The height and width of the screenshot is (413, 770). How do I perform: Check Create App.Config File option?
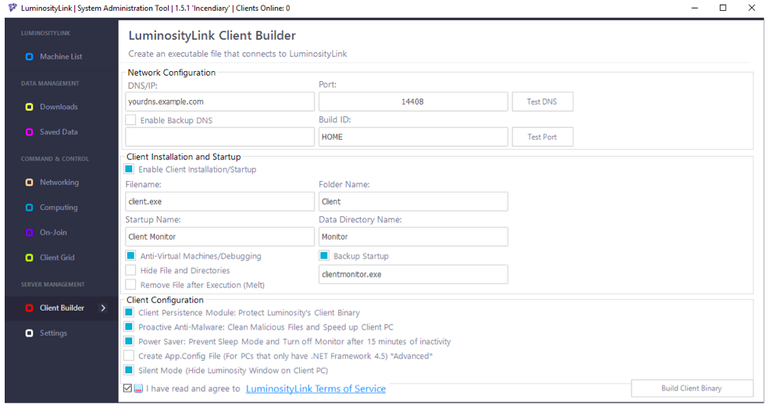click(x=129, y=356)
